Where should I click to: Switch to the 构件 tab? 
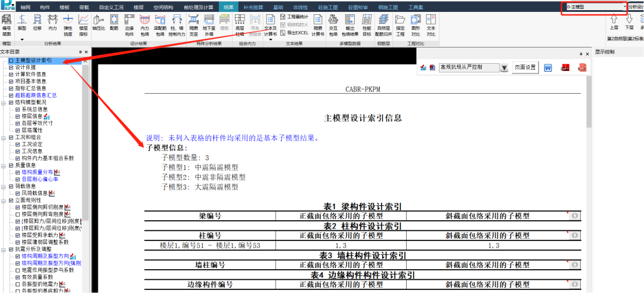coord(45,7)
